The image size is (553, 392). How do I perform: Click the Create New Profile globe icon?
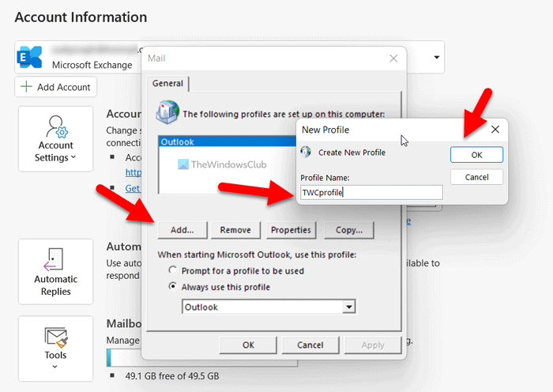[306, 152]
